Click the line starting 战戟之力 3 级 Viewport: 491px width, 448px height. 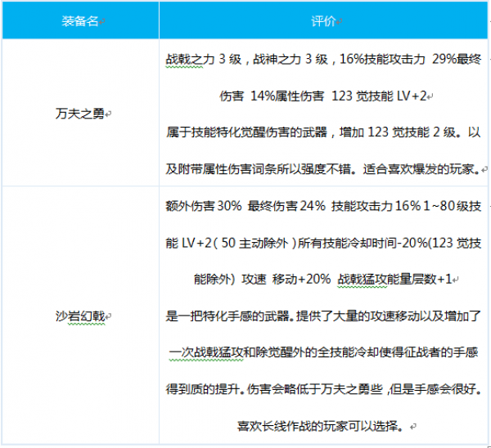323,59
